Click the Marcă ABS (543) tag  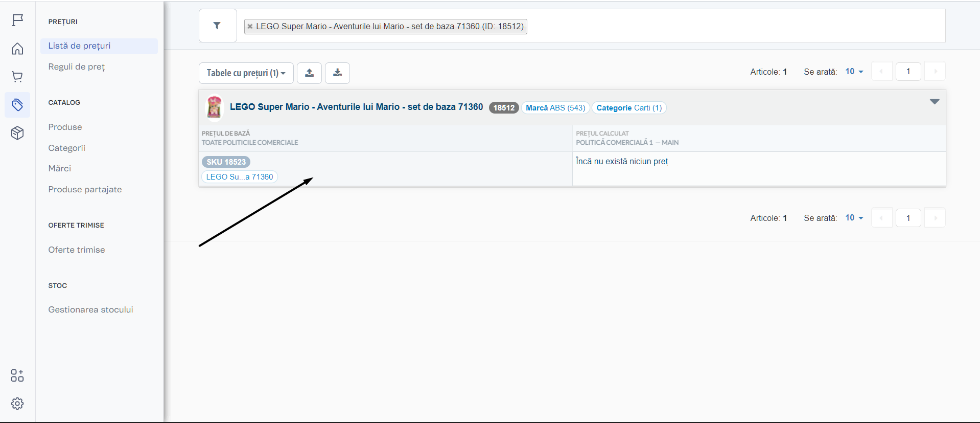point(555,108)
